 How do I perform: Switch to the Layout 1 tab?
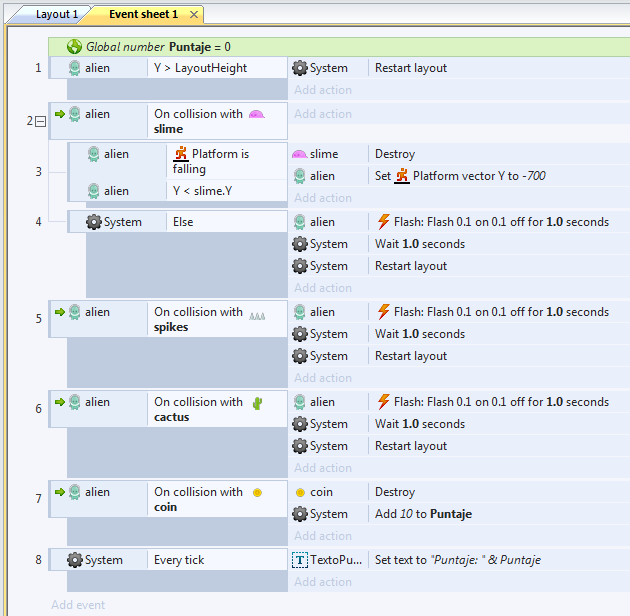click(x=56, y=14)
